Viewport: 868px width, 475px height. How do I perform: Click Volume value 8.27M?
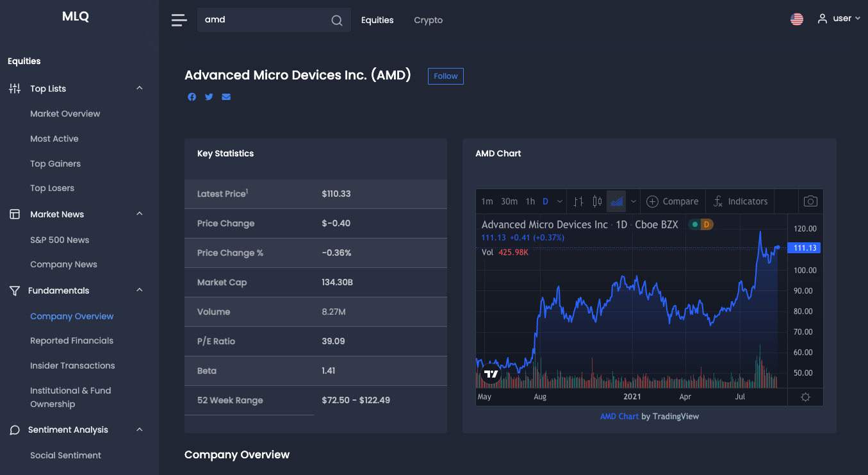(x=334, y=312)
